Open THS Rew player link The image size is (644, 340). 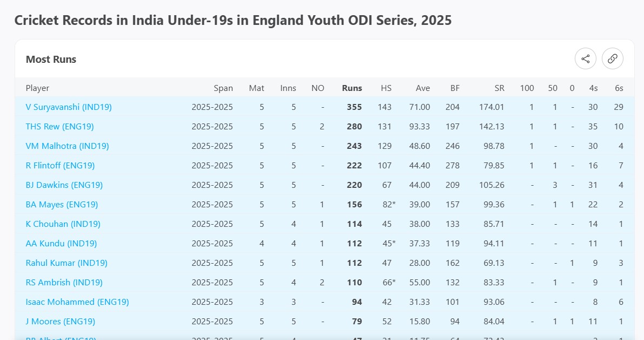click(59, 127)
